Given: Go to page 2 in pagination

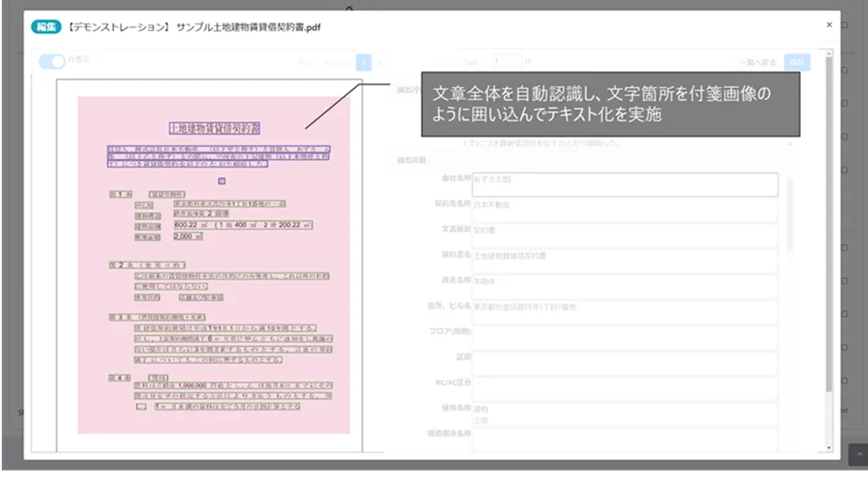Looking at the screenshot, I should pyautogui.click(x=379, y=62).
